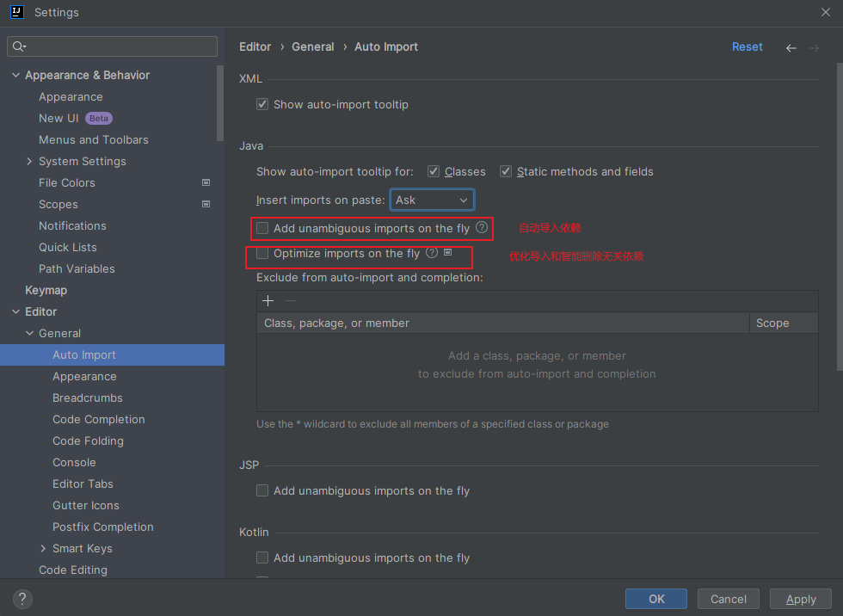Click the search magnifier icon
Image resolution: width=843 pixels, height=616 pixels.
coord(19,46)
